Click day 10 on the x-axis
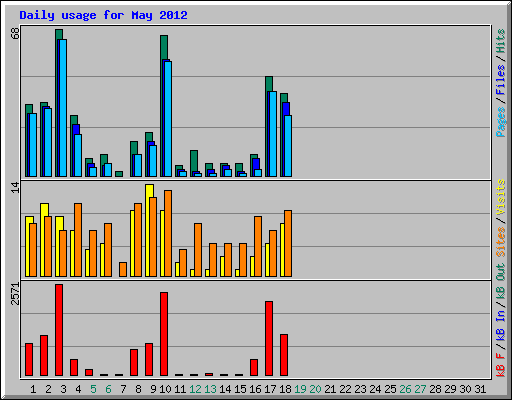Screen dimensions: 512x400 [x=165, y=389]
